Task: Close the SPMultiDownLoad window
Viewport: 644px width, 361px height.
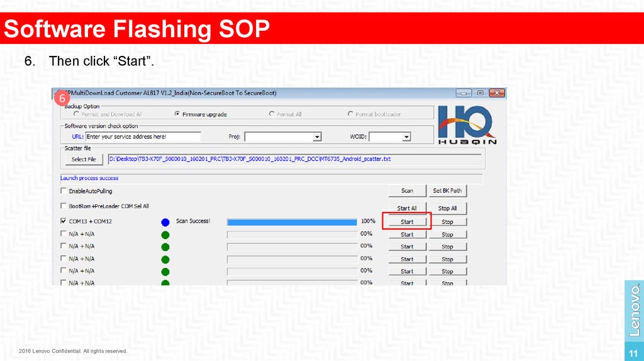Action: click(x=497, y=93)
